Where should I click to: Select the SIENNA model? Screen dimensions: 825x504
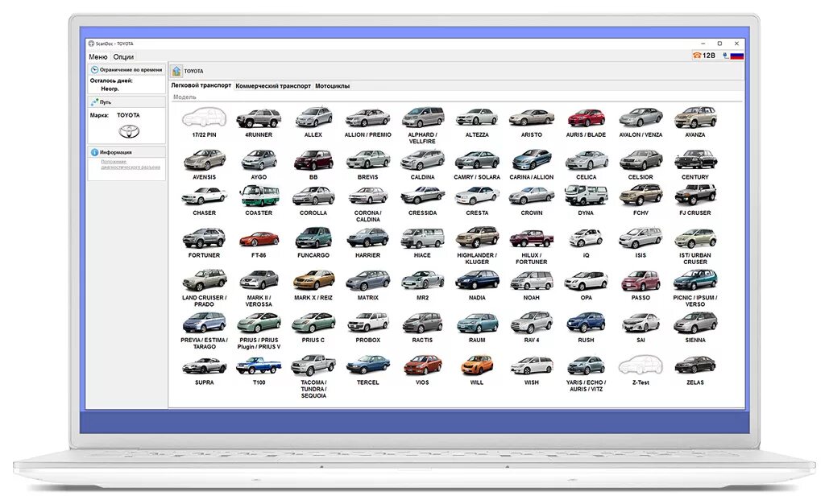point(695,328)
